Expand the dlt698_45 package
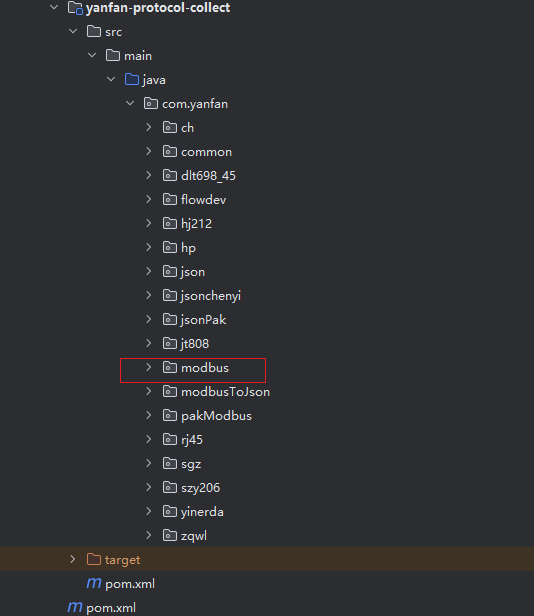The height and width of the screenshot is (616, 534). pos(149,175)
